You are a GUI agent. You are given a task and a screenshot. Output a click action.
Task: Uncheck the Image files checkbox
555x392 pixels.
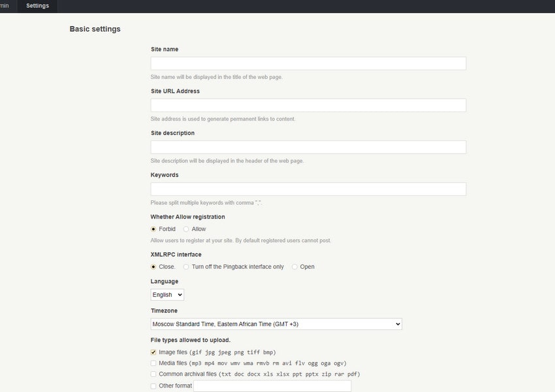153,352
